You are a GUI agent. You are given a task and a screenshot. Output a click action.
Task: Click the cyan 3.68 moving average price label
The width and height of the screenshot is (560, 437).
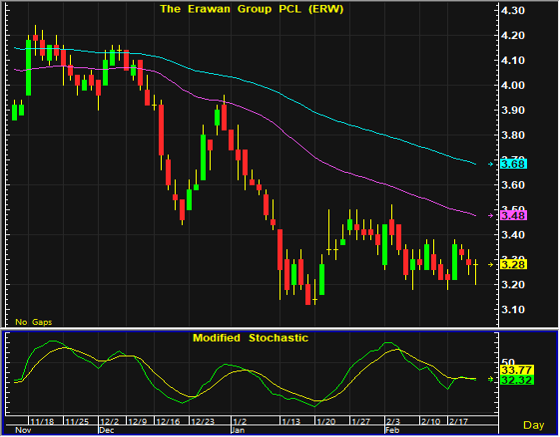513,164
